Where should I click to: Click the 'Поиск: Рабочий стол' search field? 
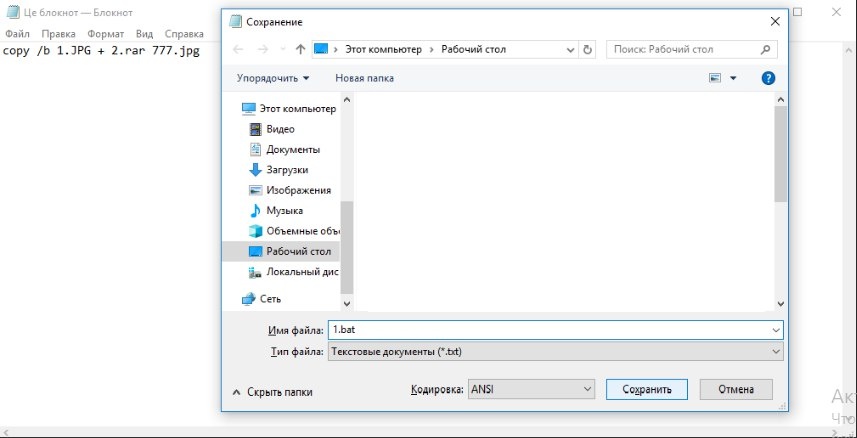692,49
